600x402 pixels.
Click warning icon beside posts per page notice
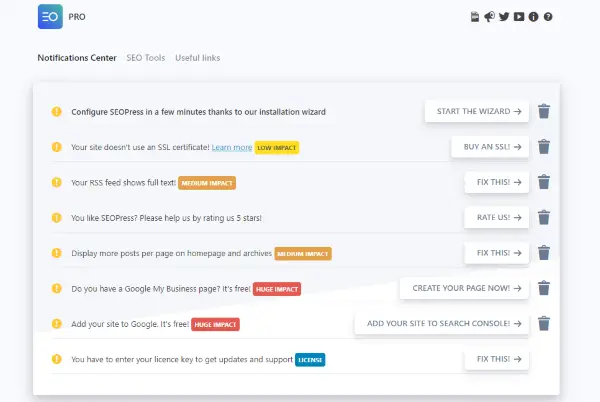pos(56,253)
